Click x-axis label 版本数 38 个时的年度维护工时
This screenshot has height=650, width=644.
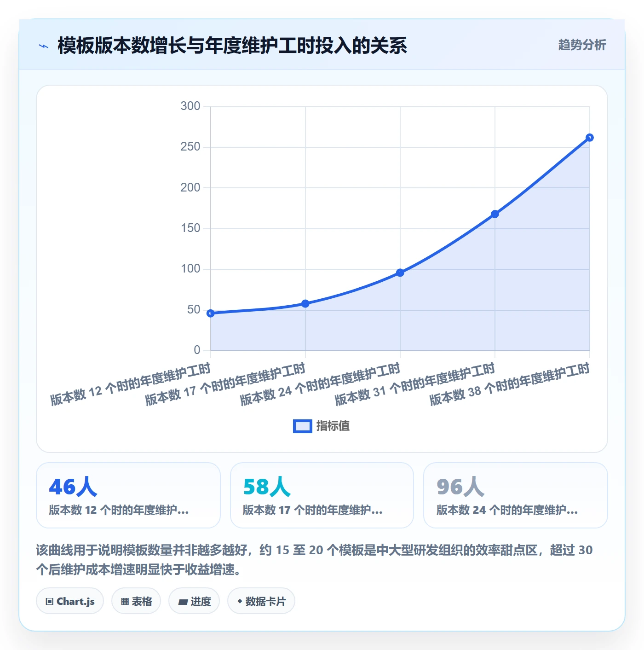coord(509,384)
